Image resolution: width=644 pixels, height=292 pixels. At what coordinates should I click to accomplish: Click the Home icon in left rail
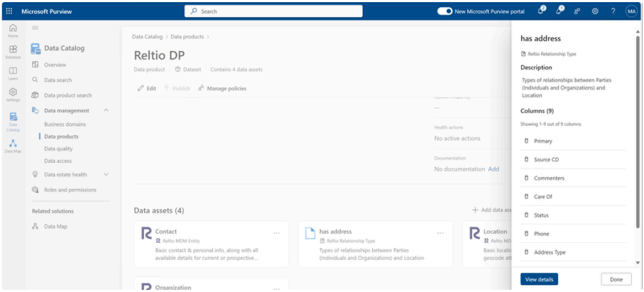pyautogui.click(x=13, y=30)
